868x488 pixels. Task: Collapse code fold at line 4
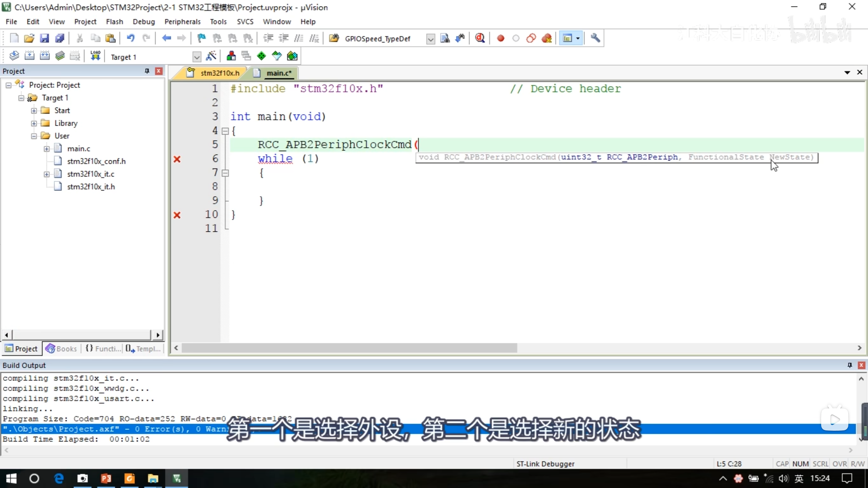(225, 131)
